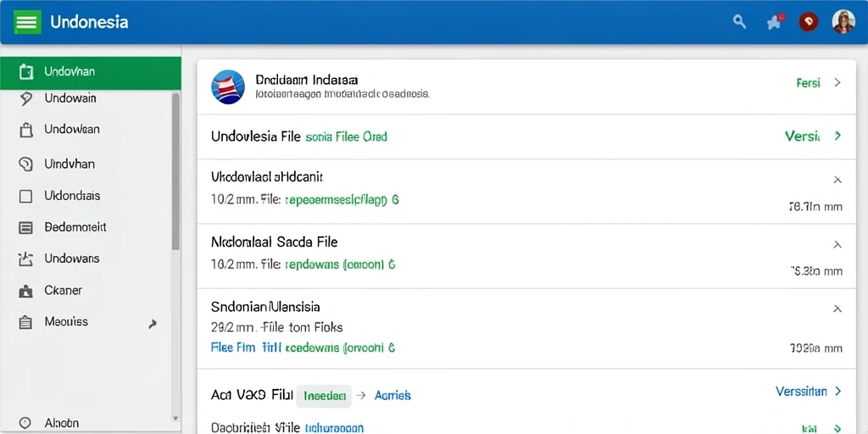The image size is (868, 434).
Task: Open the Ckaner sidebar entry
Action: 63,290
